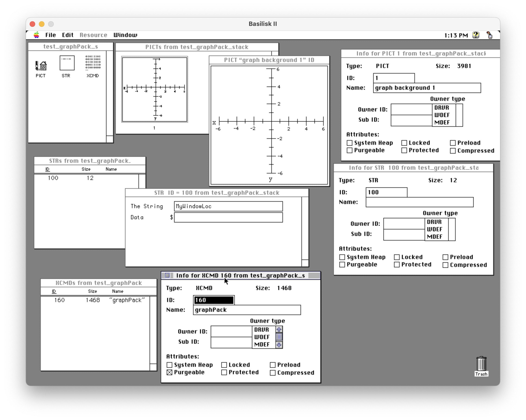
Task: Open the File menu
Action: [50, 35]
